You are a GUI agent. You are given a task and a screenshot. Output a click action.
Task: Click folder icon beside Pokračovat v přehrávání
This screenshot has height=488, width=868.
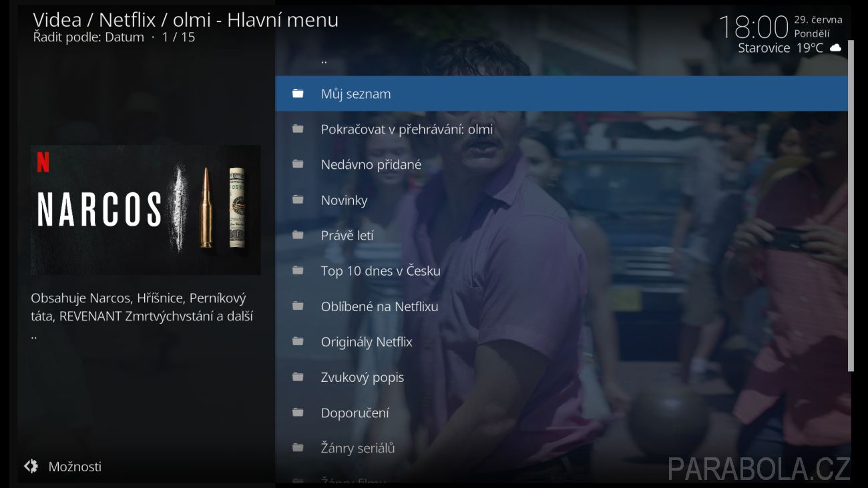[x=298, y=129]
